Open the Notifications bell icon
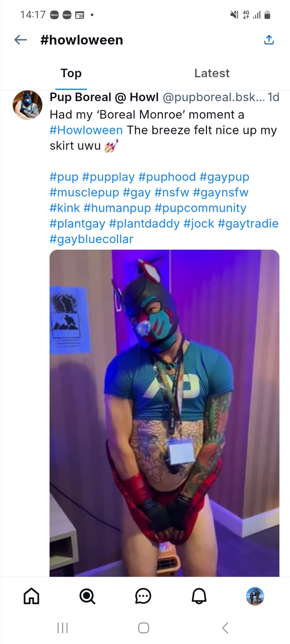Screen dimensions: 290x644 (x=199, y=596)
